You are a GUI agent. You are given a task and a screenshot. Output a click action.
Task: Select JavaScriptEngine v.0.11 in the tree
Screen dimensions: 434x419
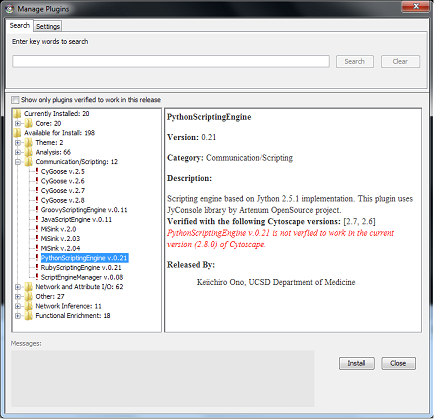click(76, 219)
